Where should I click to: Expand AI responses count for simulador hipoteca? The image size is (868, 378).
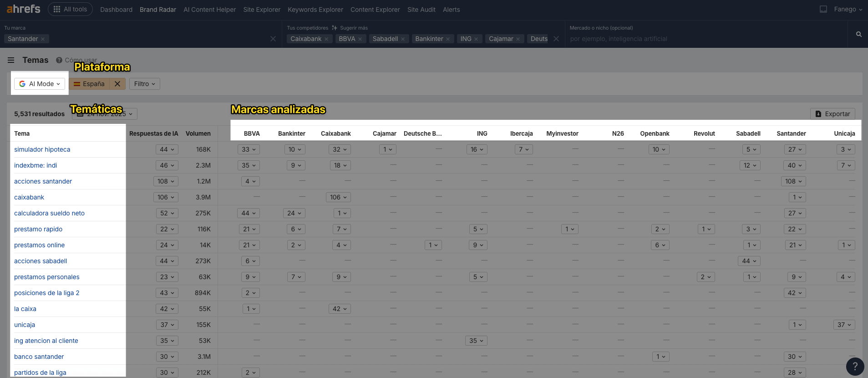click(167, 149)
